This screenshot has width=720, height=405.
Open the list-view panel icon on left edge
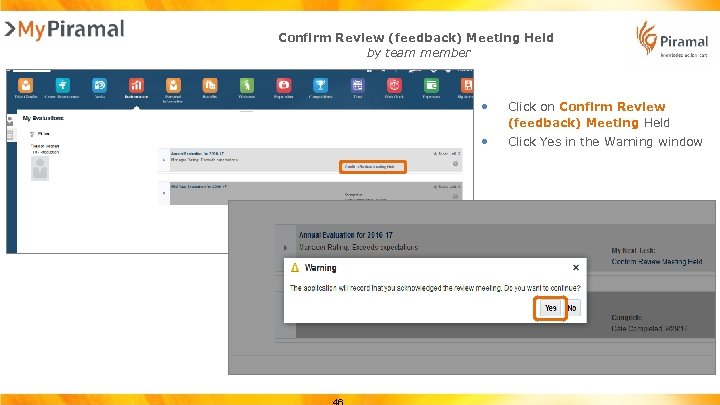click(10, 135)
